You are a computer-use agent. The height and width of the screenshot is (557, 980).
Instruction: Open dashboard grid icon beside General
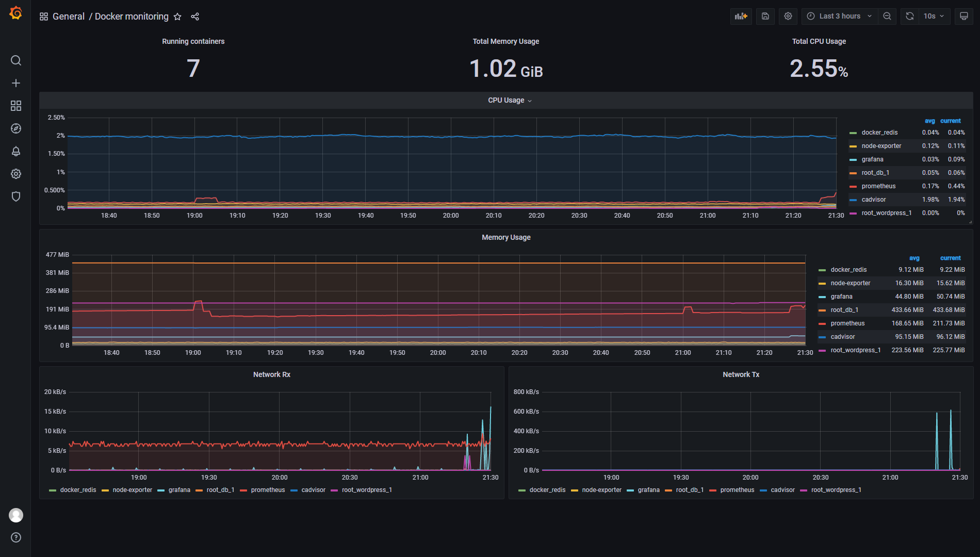pos(44,17)
